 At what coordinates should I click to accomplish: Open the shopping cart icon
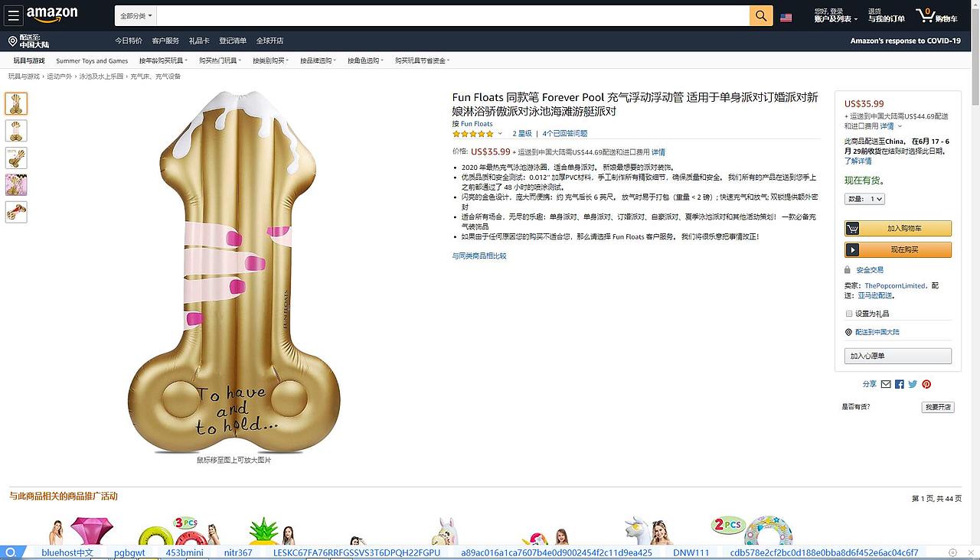coord(936,15)
